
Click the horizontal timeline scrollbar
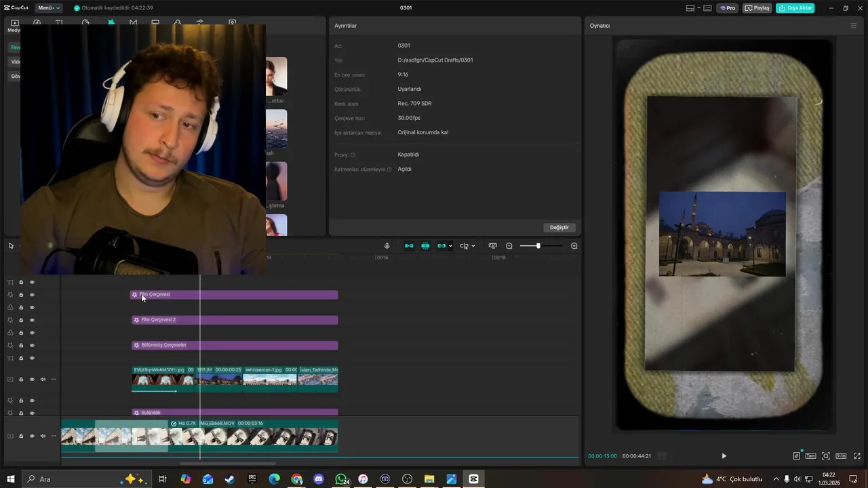[x=228, y=464]
